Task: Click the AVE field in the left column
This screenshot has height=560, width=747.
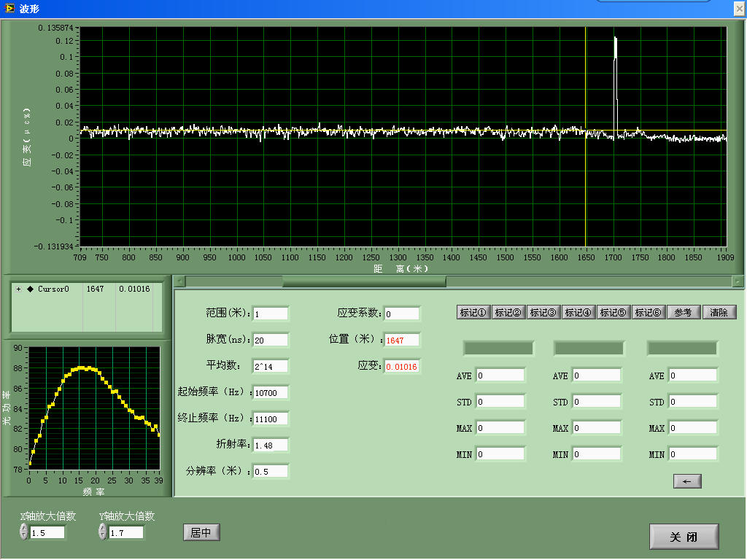Action: [500, 376]
